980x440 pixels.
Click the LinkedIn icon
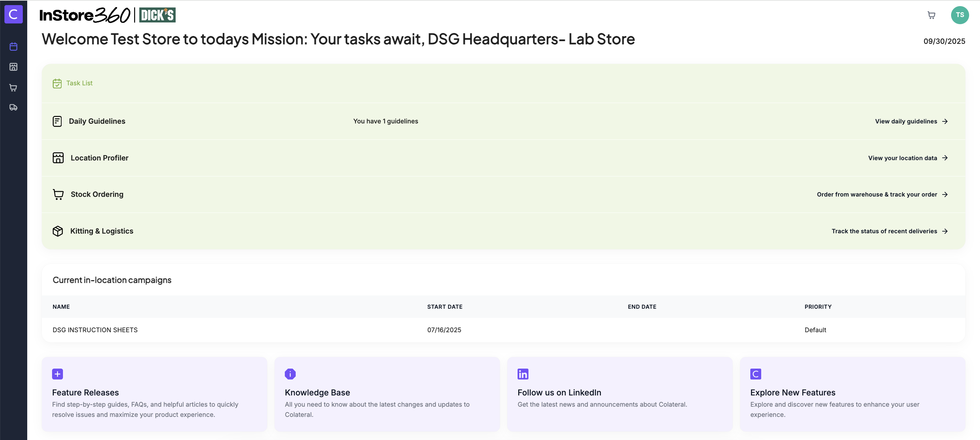(x=523, y=374)
